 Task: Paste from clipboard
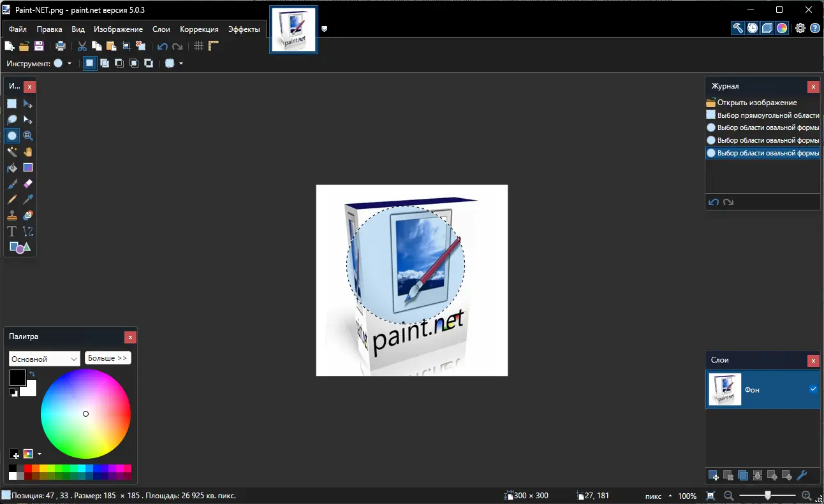pos(112,46)
